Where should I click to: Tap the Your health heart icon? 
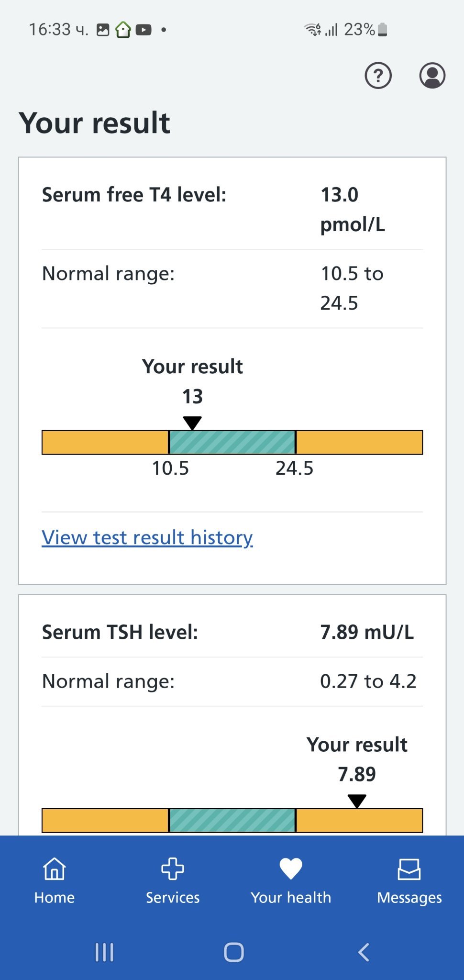pyautogui.click(x=291, y=869)
